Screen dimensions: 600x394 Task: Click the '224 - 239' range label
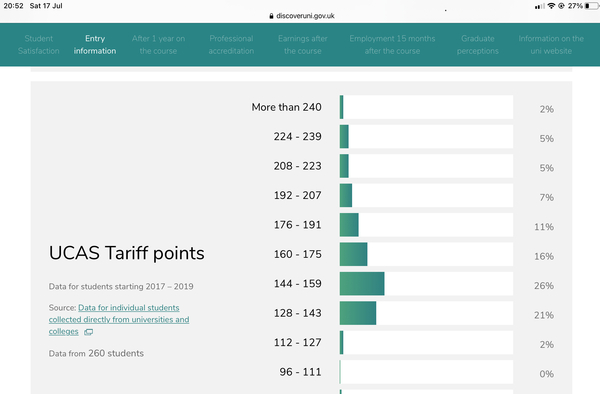pyautogui.click(x=297, y=137)
